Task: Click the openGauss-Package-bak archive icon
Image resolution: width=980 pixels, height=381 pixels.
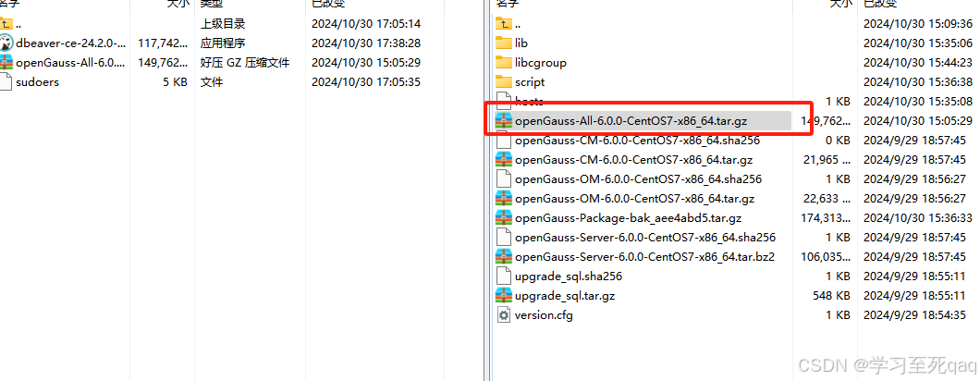Action: (x=503, y=217)
